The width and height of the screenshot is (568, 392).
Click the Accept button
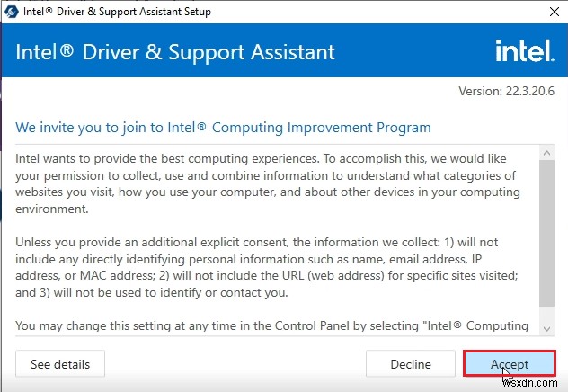pos(510,363)
